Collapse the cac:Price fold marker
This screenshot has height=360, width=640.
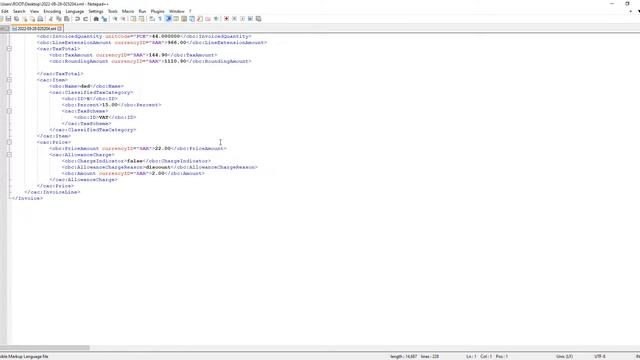[9, 142]
